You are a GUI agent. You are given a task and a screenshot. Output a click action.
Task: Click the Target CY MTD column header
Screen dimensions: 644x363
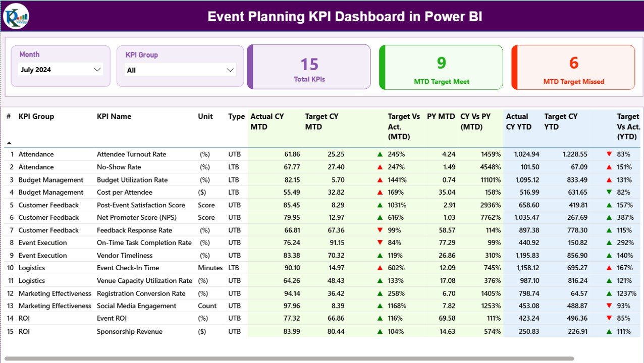coord(321,122)
